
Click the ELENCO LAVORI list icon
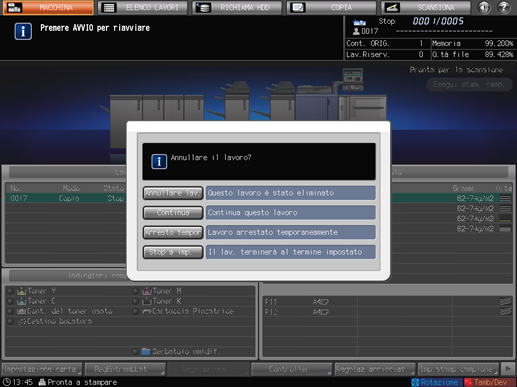pyautogui.click(x=109, y=7)
